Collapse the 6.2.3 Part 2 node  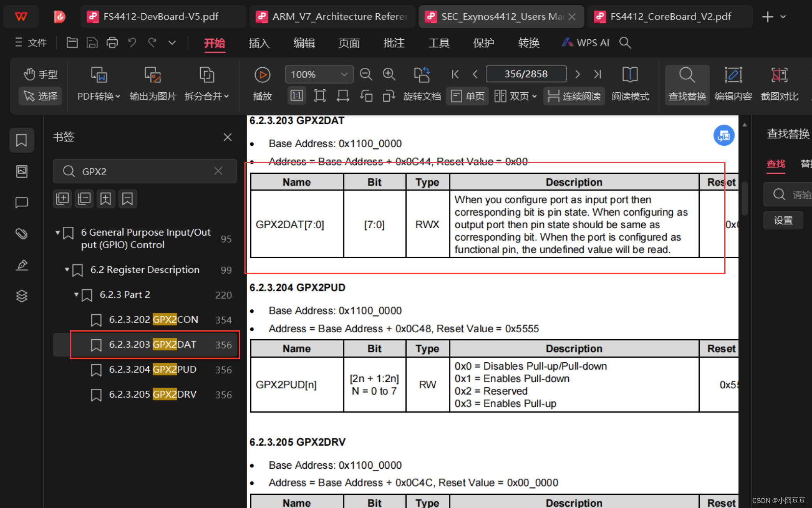click(x=76, y=294)
